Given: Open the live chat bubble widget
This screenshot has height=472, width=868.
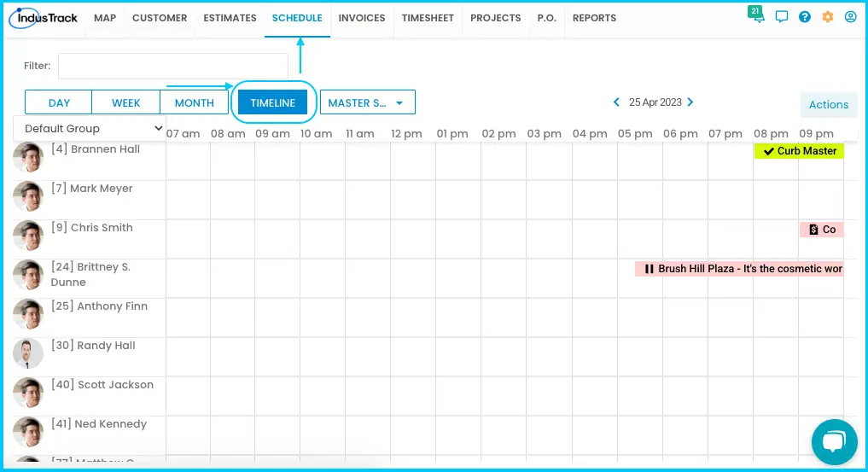Looking at the screenshot, I should coord(834,441).
